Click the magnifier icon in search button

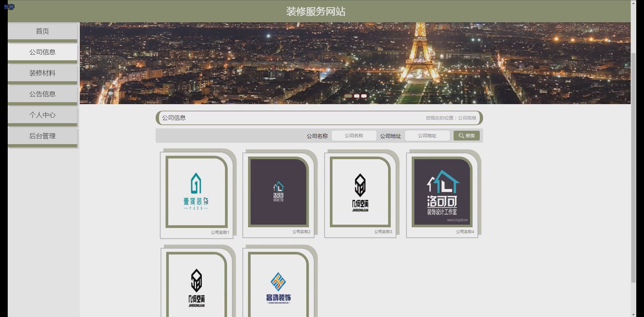coord(461,136)
